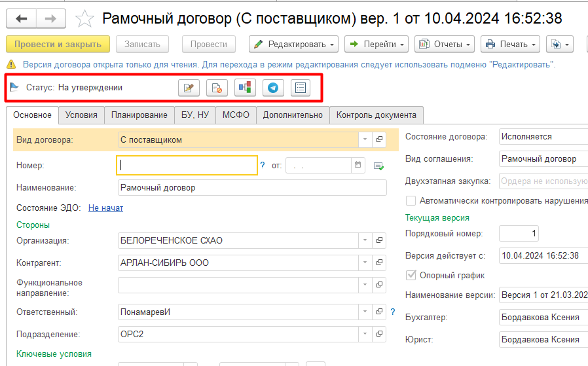Expand the 'Вид договора' dropdown list
The width and height of the screenshot is (588, 366).
(x=365, y=139)
